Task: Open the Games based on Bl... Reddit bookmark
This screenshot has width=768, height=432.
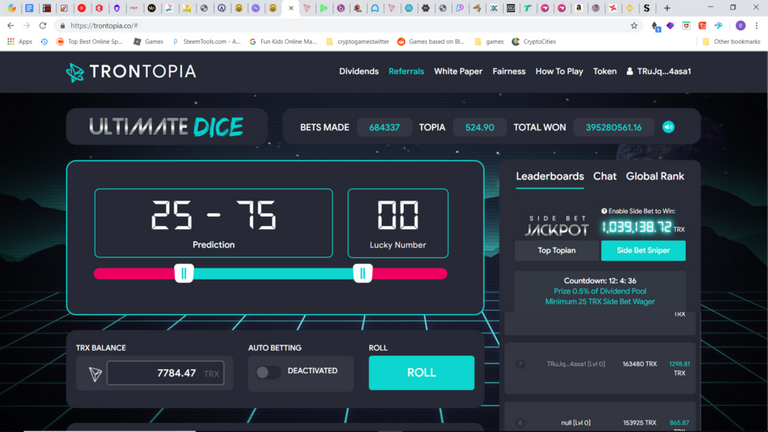Action: pos(431,42)
